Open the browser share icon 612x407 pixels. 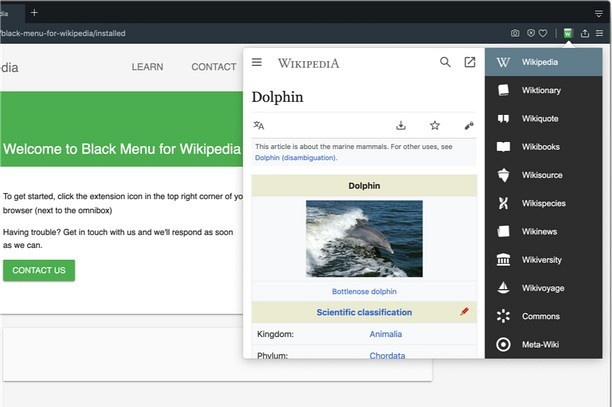(x=585, y=33)
